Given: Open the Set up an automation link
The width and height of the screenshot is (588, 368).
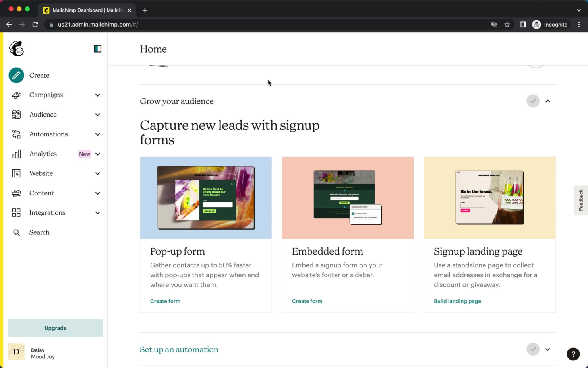Looking at the screenshot, I should (179, 349).
